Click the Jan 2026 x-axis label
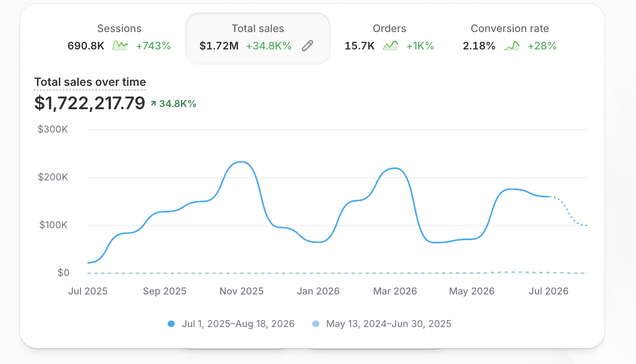This screenshot has height=364, width=636. [x=318, y=291]
